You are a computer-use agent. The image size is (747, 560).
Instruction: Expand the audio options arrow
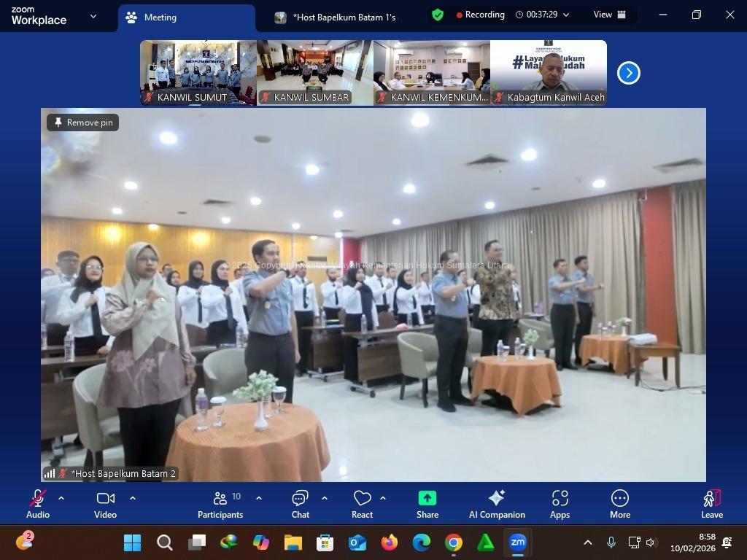coord(61,498)
